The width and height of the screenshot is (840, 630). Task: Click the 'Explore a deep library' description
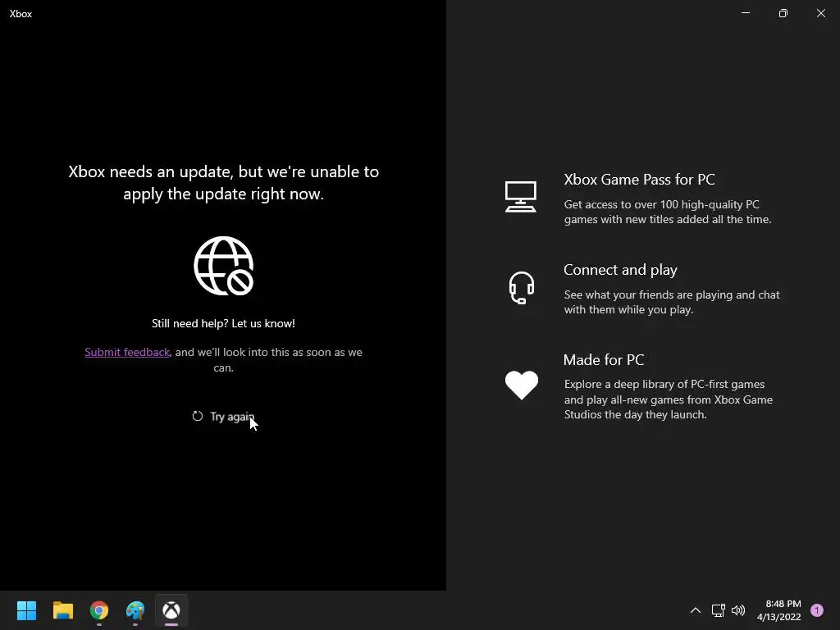[668, 399]
